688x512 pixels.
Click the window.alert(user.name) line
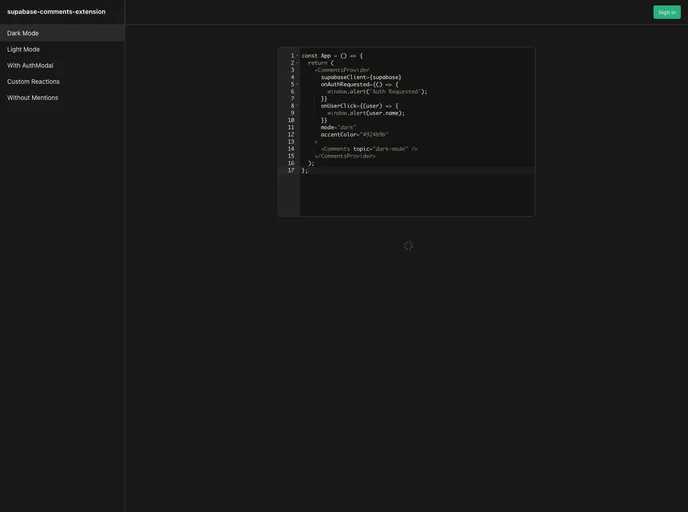[x=366, y=113]
